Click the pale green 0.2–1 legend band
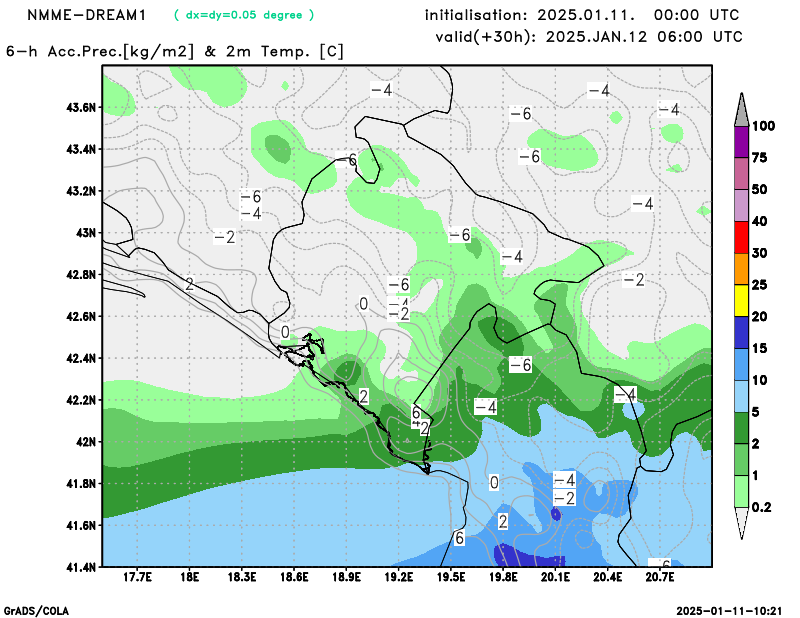Image resolution: width=800 pixels, height=618 pixels. (741, 491)
